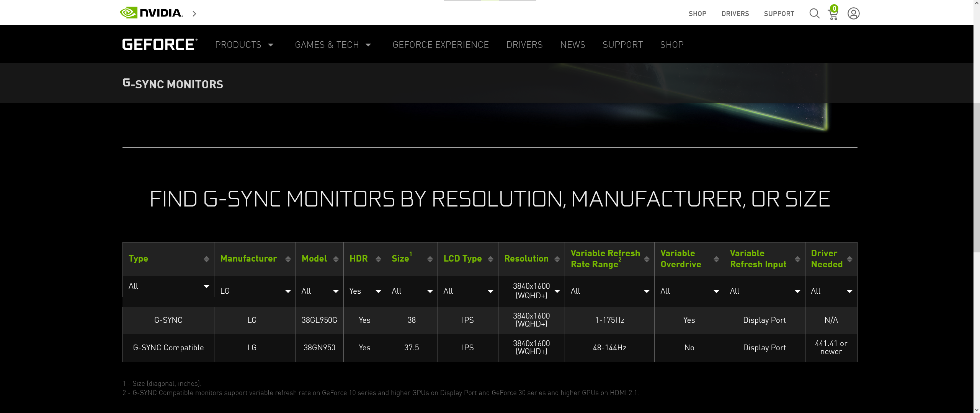Sort table by Type column arrows
980x413 pixels.
point(206,259)
